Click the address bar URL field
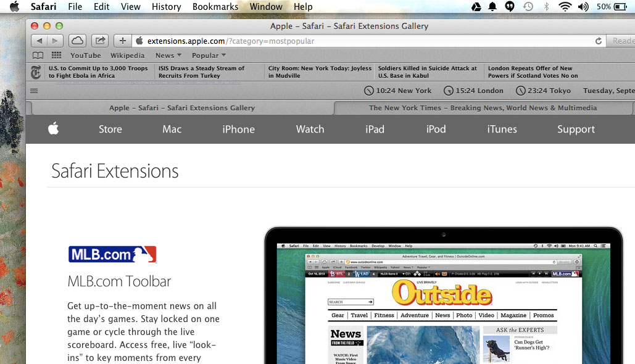The height and width of the screenshot is (364, 635). (x=368, y=41)
